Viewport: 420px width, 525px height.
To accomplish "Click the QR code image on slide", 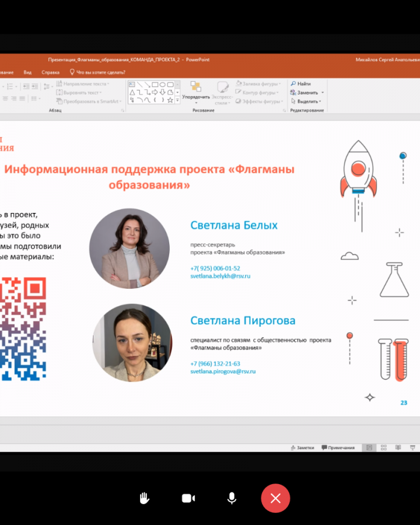I will (23, 328).
